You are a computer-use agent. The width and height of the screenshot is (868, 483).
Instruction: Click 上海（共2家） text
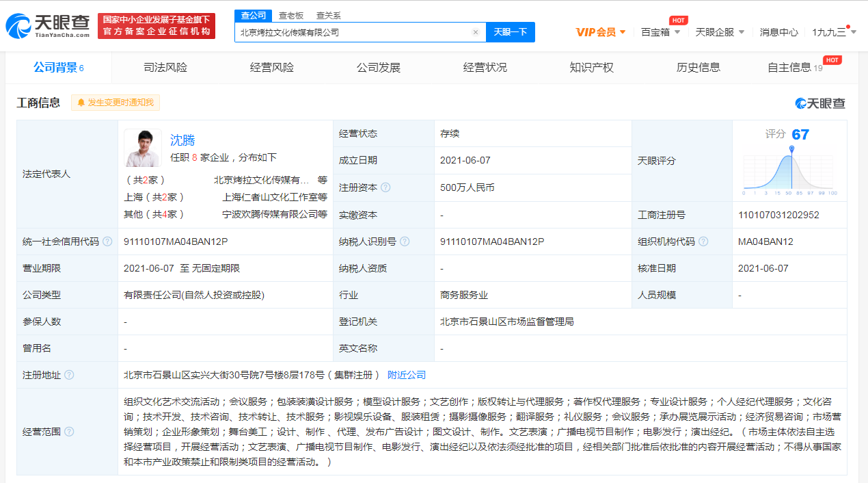[154, 197]
